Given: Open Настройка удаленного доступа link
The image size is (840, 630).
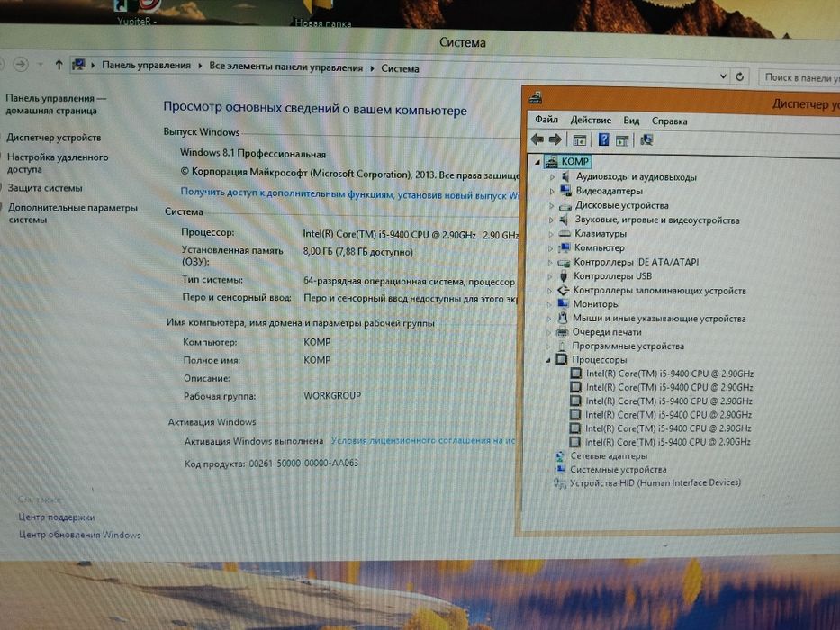Looking at the screenshot, I should coord(58,163).
